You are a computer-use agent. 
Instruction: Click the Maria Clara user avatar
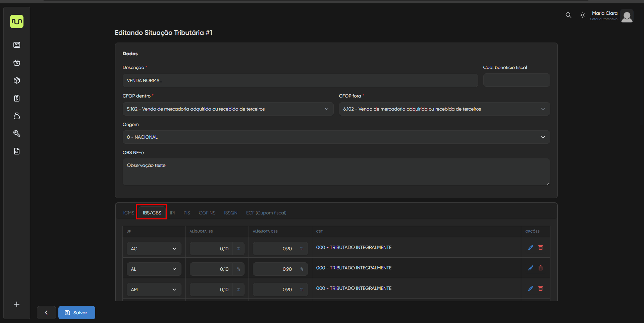[627, 16]
